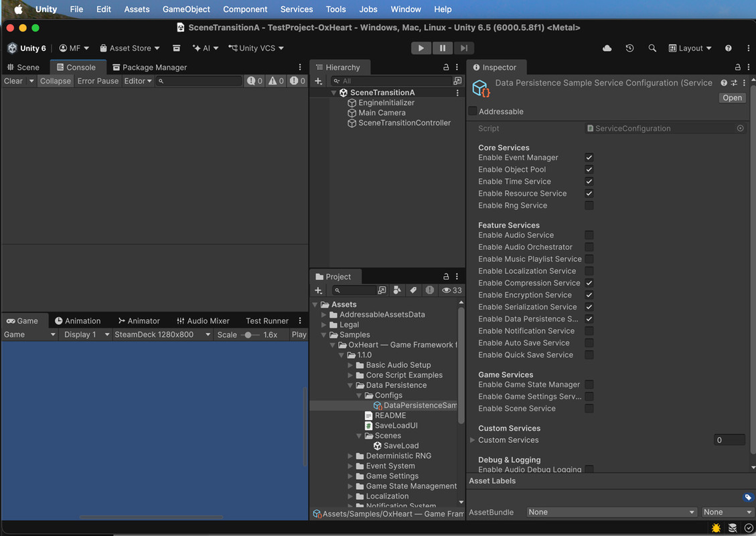Click the checkmark progress icon in status bar
Screen dimensions: 756x536
749,528
